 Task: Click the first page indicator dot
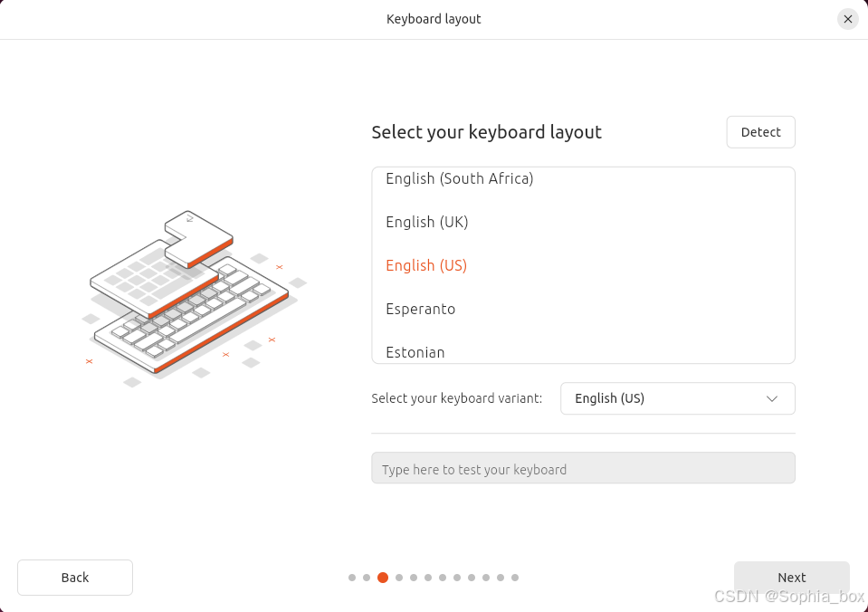coord(352,578)
